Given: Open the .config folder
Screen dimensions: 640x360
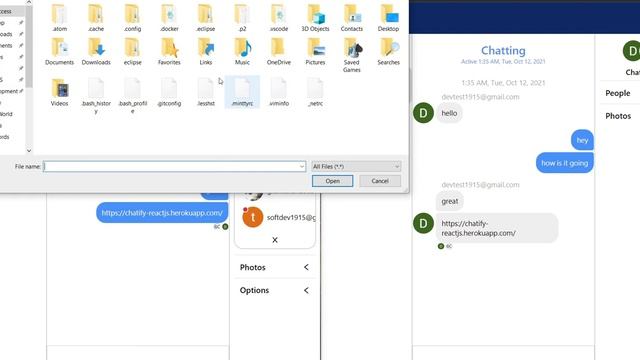Looking at the screenshot, I should [133, 18].
